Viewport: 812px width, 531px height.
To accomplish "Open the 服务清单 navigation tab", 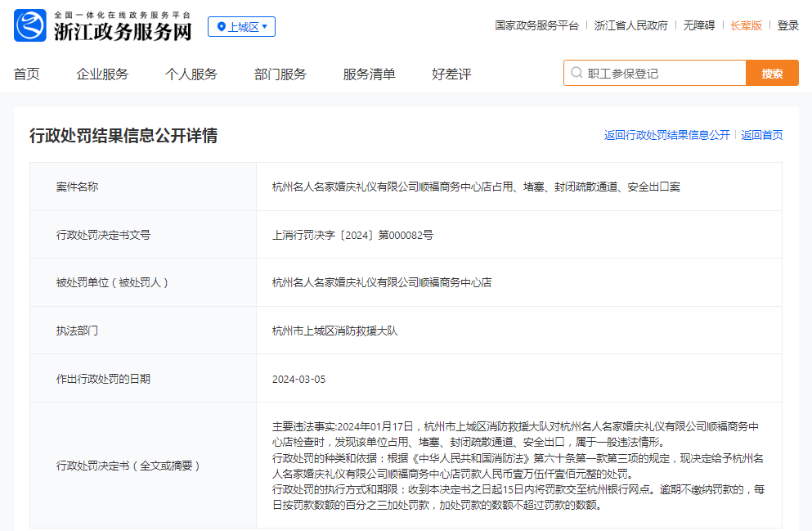I will pos(370,74).
